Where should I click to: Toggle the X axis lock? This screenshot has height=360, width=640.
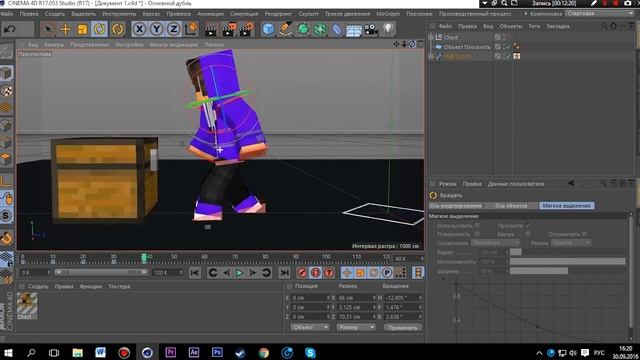pyautogui.click(x=140, y=29)
